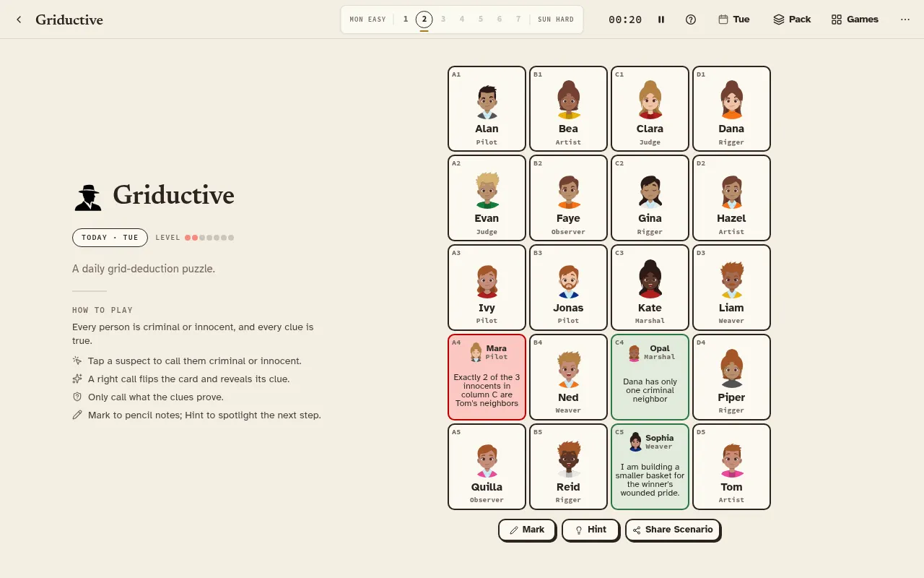
Task: Select Alan the Pilot's card
Action: point(487,108)
